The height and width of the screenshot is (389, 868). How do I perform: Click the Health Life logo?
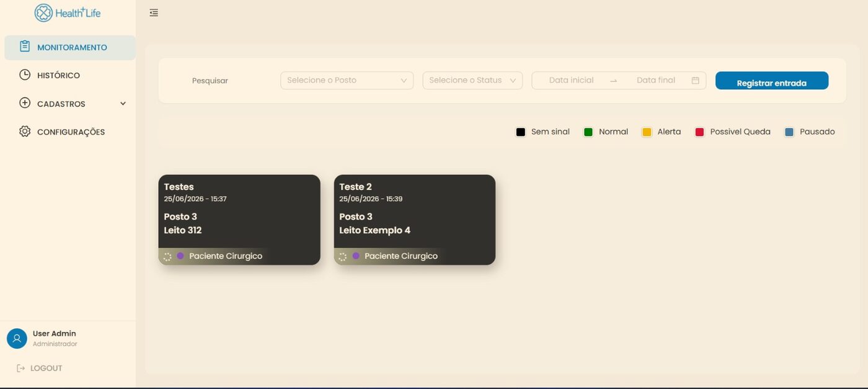pyautogui.click(x=68, y=12)
